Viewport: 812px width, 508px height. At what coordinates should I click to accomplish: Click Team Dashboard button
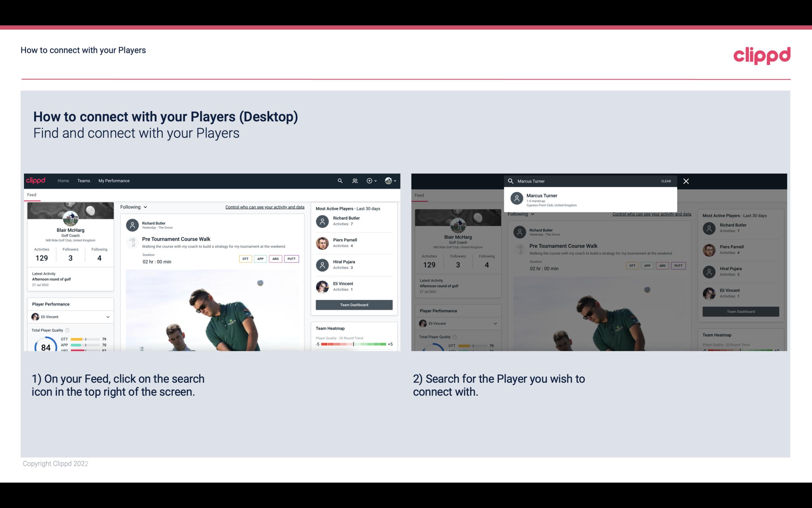(354, 304)
